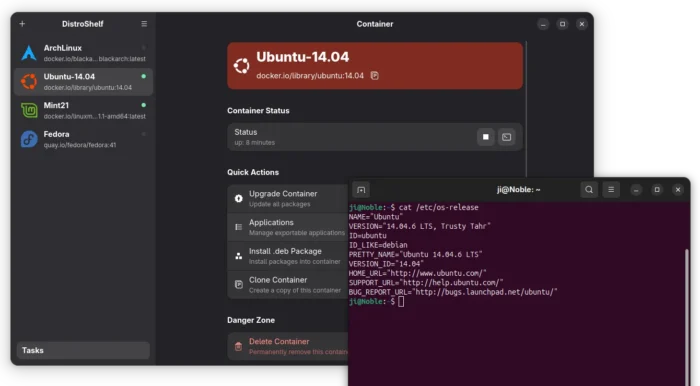The width and height of the screenshot is (700, 386).
Task: Open a terminal for this container
Action: point(507,137)
